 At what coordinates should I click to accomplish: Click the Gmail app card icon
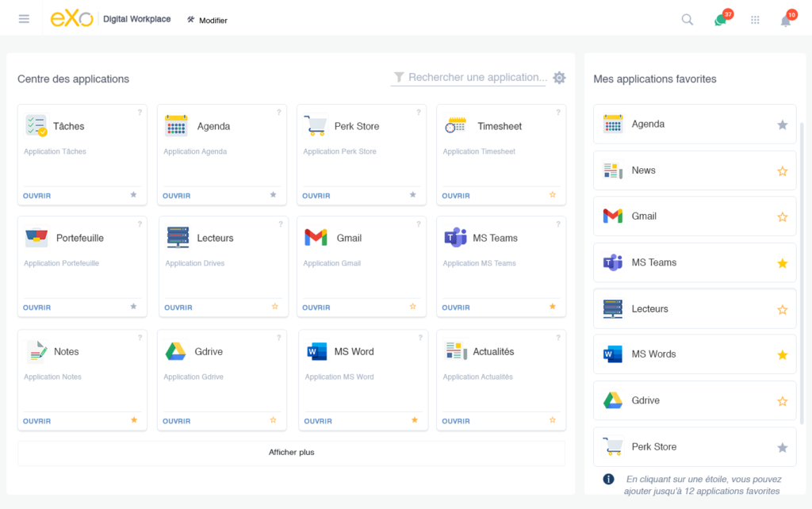coord(316,238)
